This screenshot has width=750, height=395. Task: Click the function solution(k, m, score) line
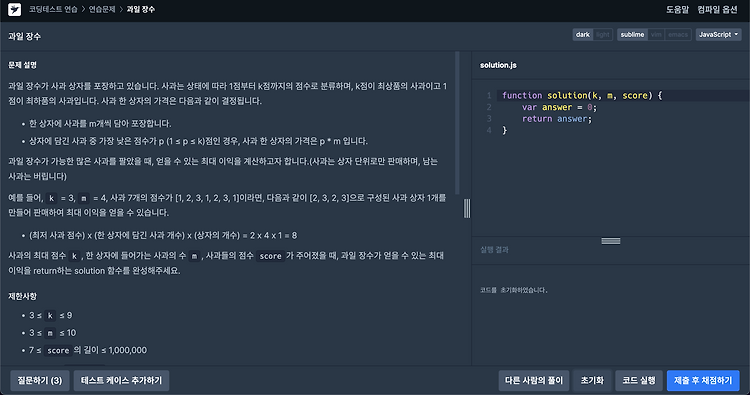(582, 96)
